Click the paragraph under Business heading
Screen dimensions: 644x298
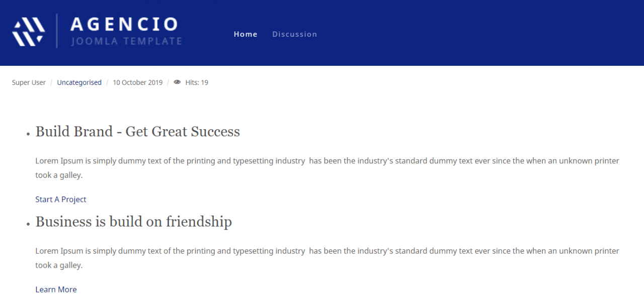[x=327, y=258]
